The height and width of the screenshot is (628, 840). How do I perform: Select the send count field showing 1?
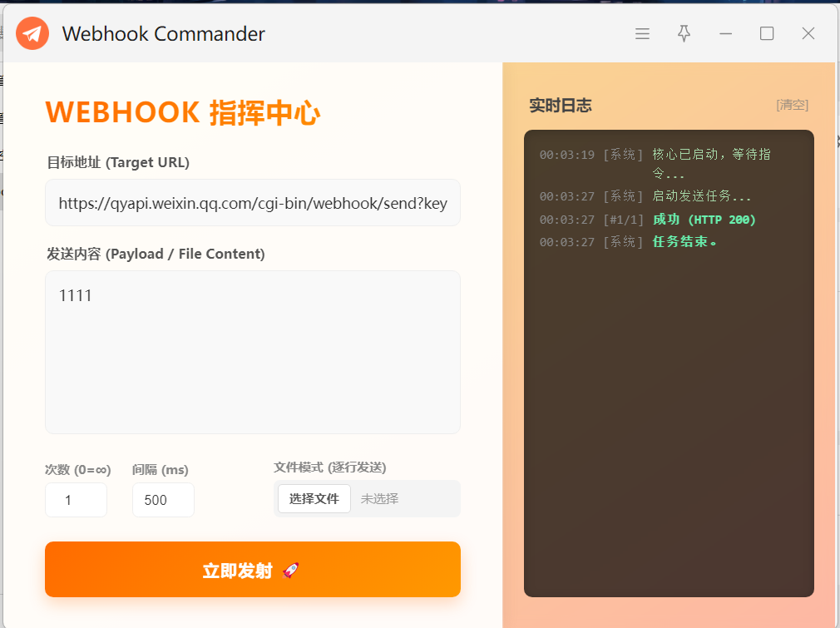click(76, 500)
